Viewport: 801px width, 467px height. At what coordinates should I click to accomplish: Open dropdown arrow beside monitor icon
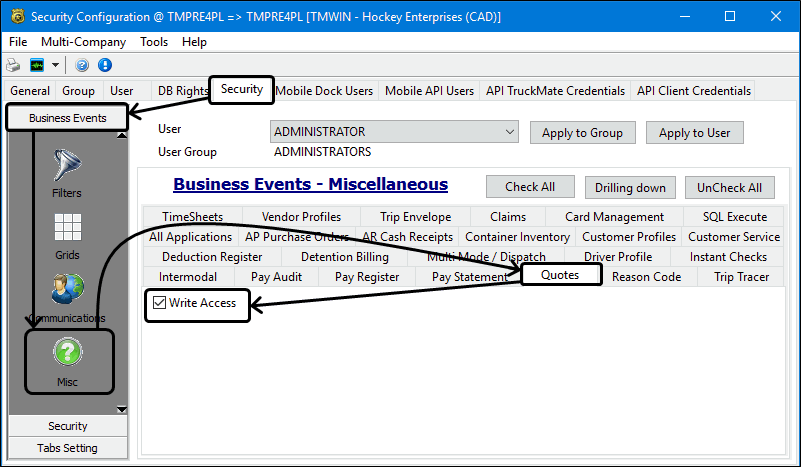click(55, 65)
